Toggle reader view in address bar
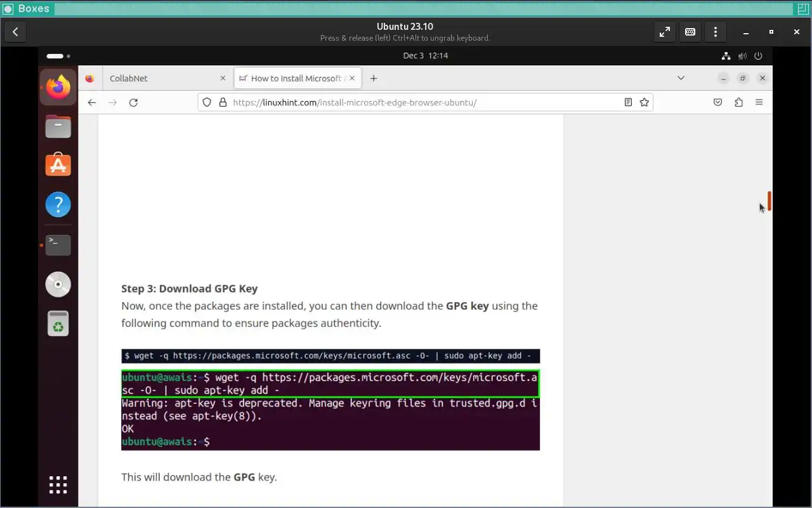Viewport: 812px width, 508px height. click(628, 102)
